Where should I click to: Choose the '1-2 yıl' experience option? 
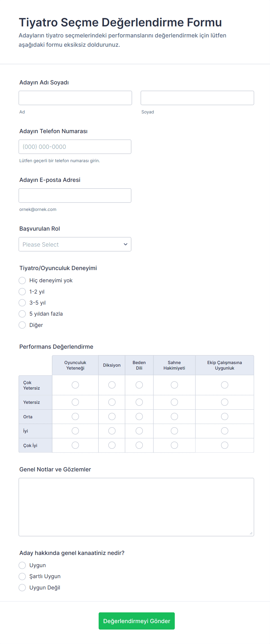pos(22,292)
